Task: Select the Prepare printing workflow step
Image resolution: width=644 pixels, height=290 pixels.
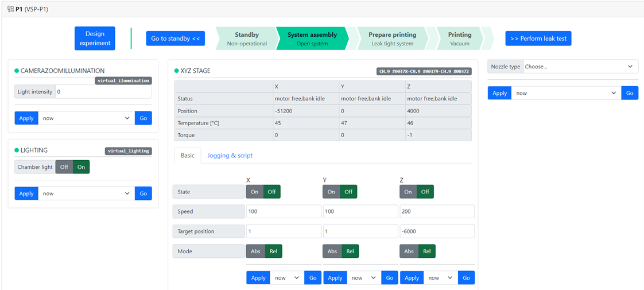Action: [x=393, y=38]
